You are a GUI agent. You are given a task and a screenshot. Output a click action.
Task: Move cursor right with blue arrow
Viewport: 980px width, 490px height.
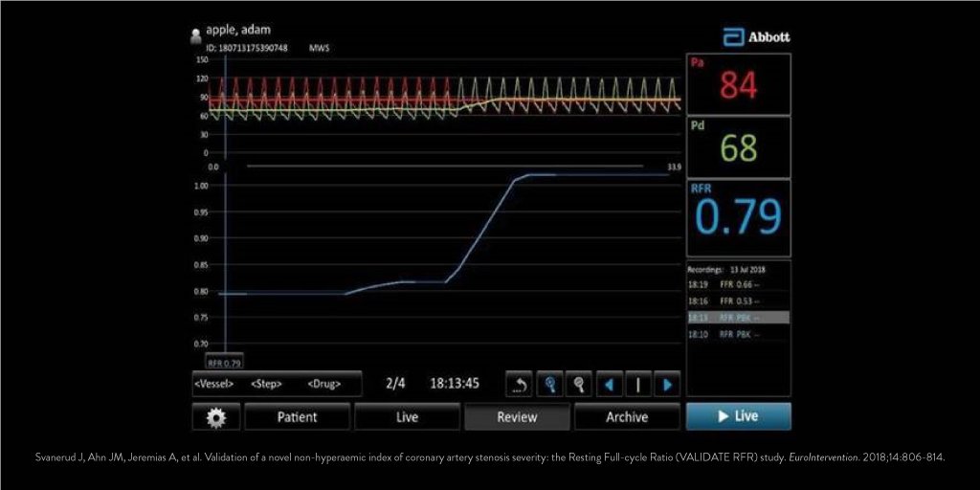tap(667, 384)
